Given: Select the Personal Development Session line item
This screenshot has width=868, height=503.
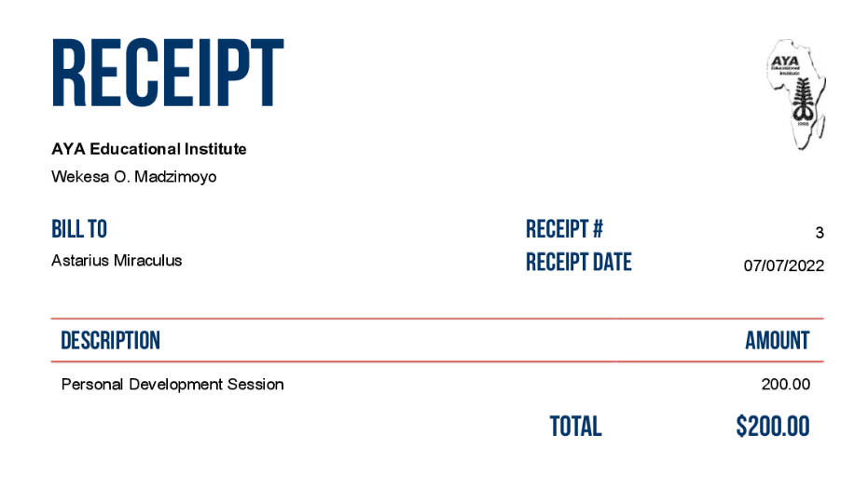Looking at the screenshot, I should (172, 385).
